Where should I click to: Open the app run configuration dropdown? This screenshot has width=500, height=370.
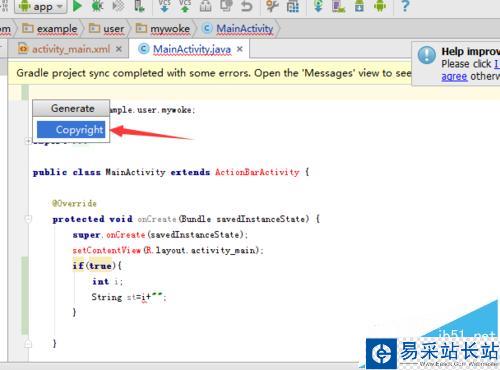click(x=41, y=6)
